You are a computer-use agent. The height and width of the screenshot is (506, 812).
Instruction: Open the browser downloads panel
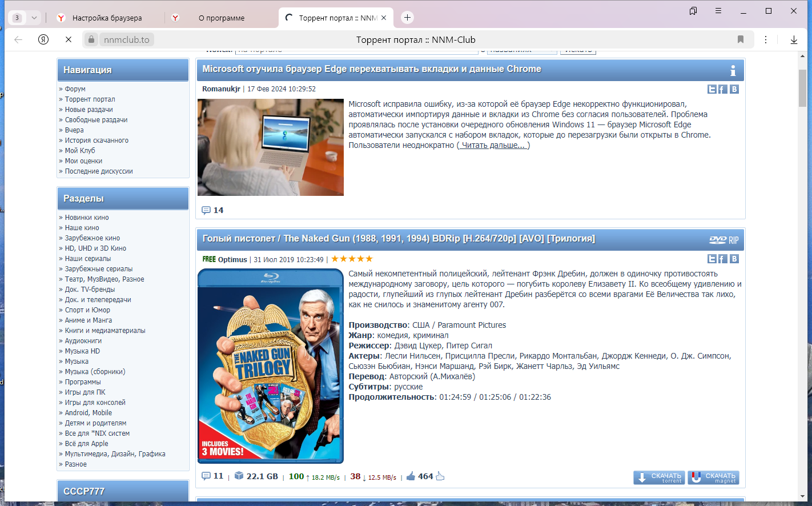794,39
